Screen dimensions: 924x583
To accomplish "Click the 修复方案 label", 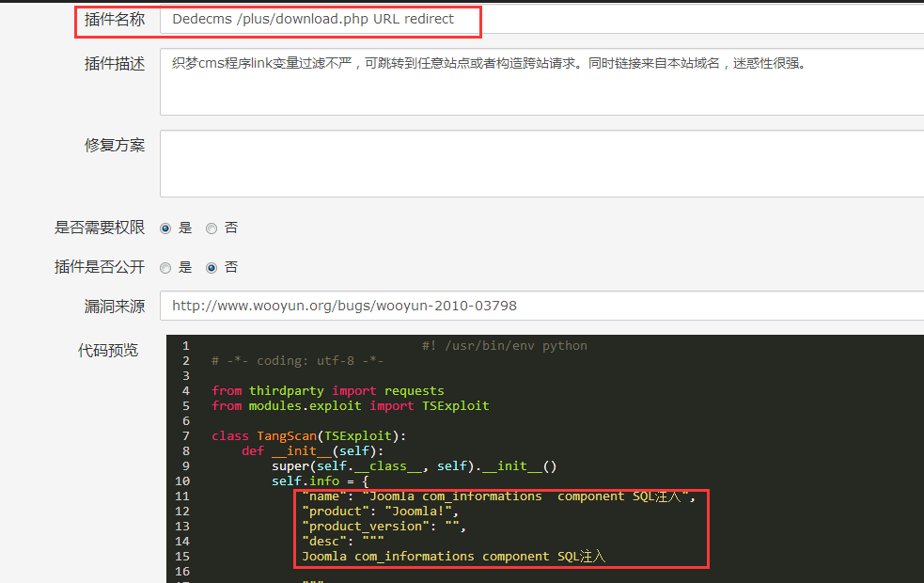I will point(115,145).
